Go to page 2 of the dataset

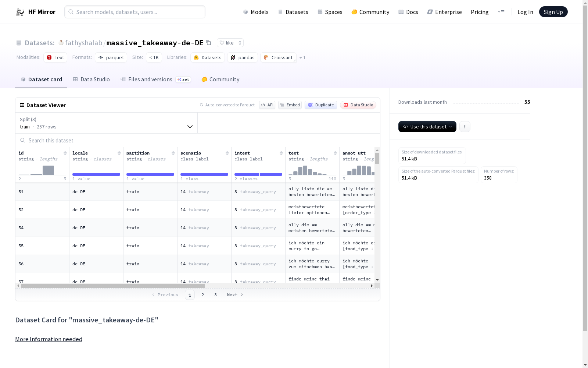202,295
